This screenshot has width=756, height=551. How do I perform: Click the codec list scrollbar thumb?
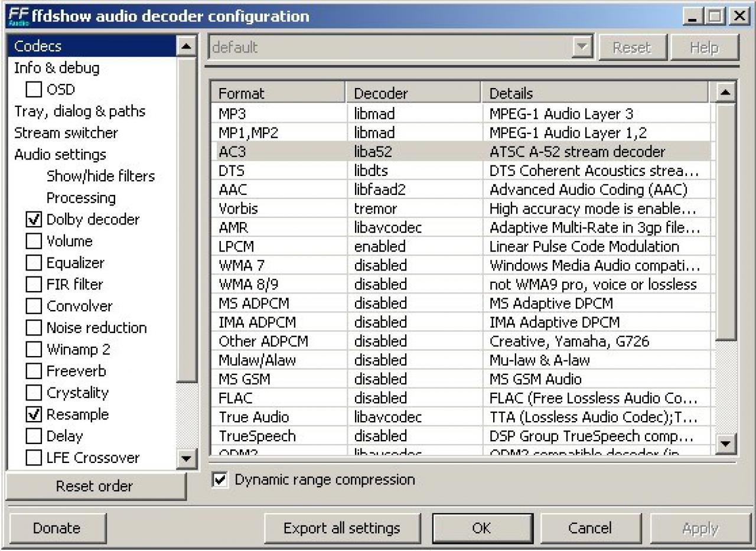pyautogui.click(x=726, y=221)
